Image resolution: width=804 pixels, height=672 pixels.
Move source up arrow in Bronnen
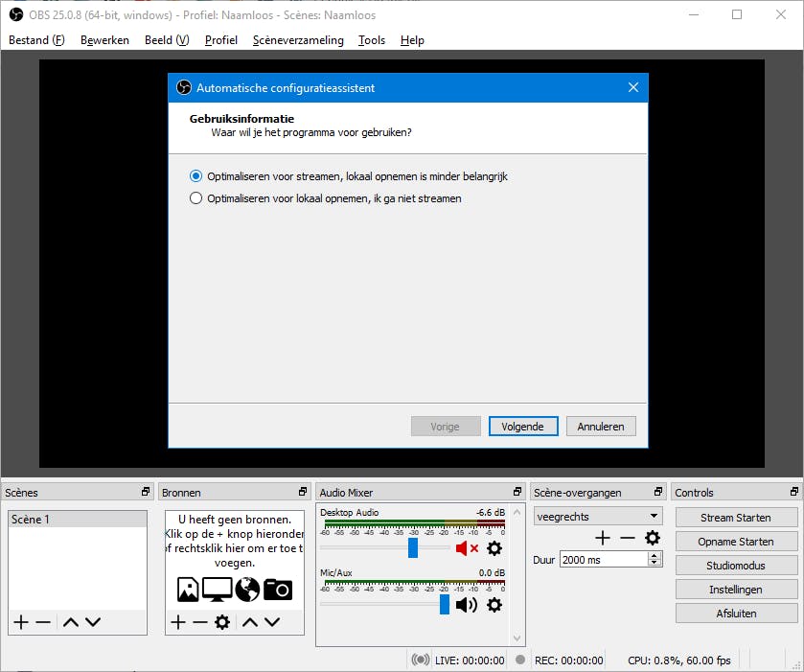tap(250, 622)
